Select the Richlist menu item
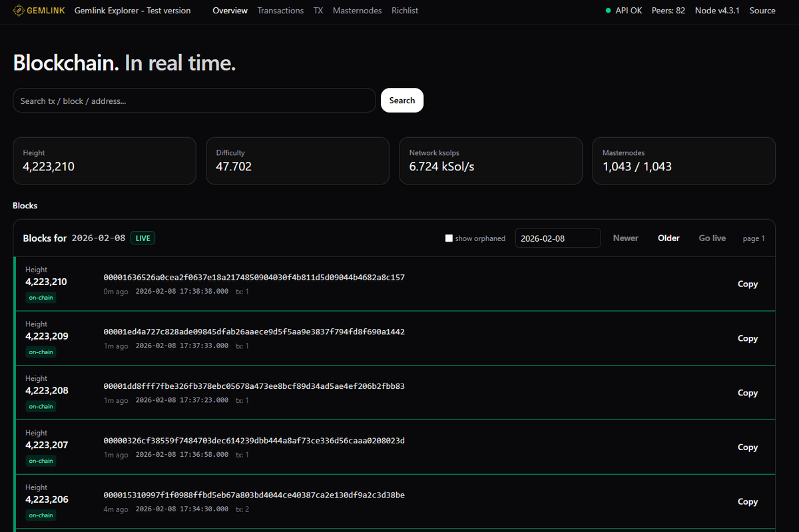Image resolution: width=799 pixels, height=532 pixels. pyautogui.click(x=405, y=11)
